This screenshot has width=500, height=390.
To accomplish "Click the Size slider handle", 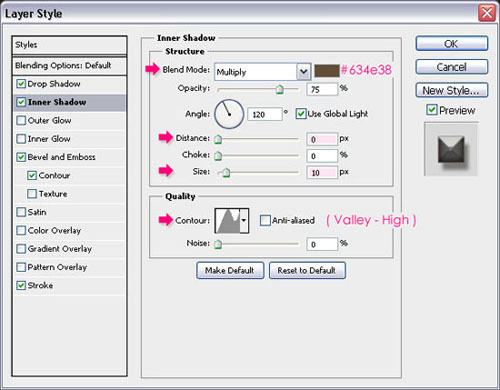I will click(226, 173).
